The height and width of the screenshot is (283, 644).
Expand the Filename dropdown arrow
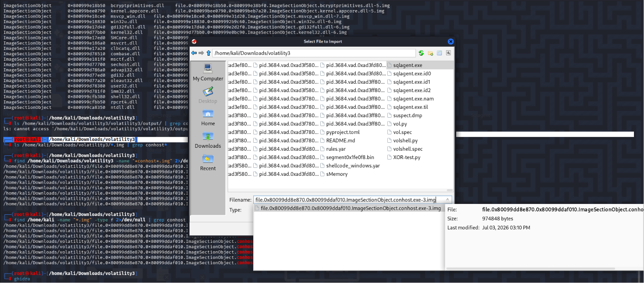click(x=448, y=200)
